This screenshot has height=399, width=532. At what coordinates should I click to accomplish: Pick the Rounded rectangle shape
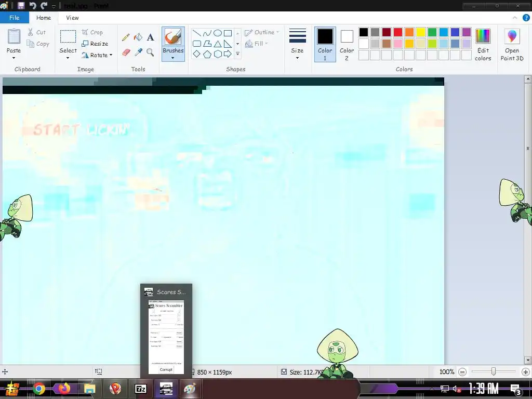coord(197,44)
